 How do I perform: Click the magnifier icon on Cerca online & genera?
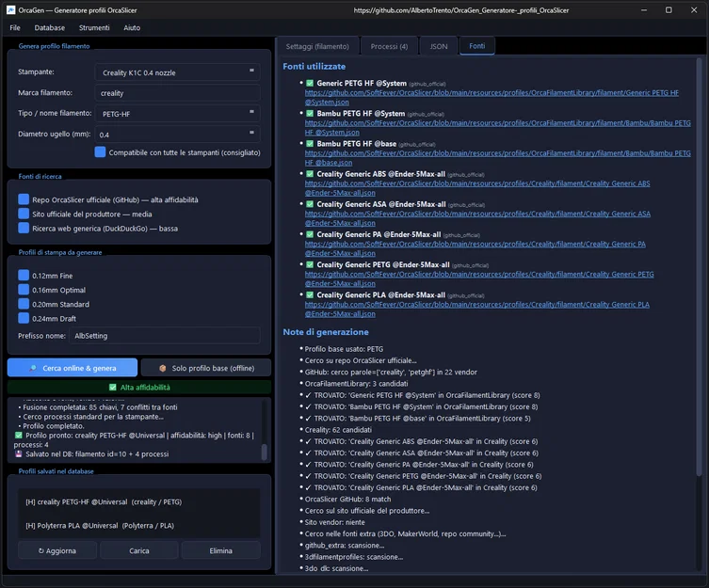pos(33,368)
